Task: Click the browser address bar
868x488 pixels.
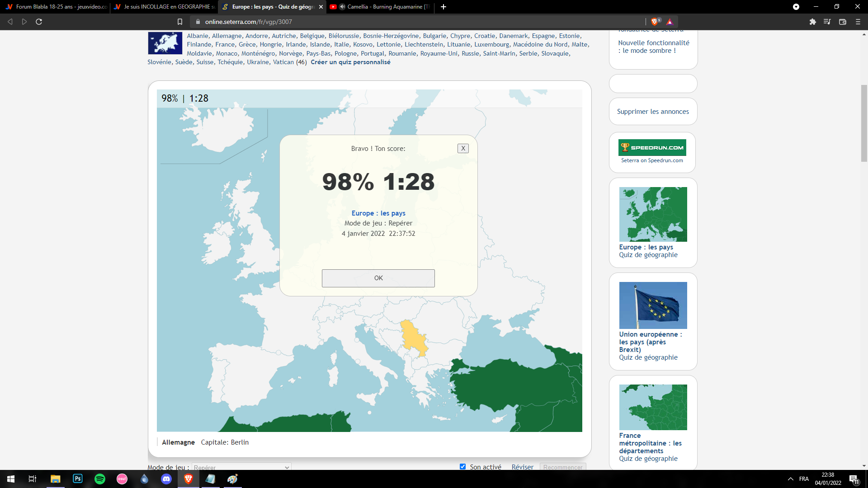Action: coord(416,22)
